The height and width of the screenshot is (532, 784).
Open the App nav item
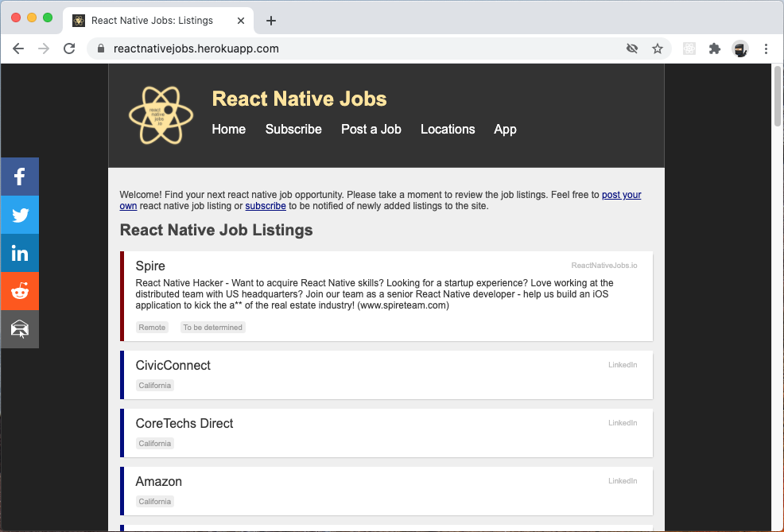(x=505, y=130)
